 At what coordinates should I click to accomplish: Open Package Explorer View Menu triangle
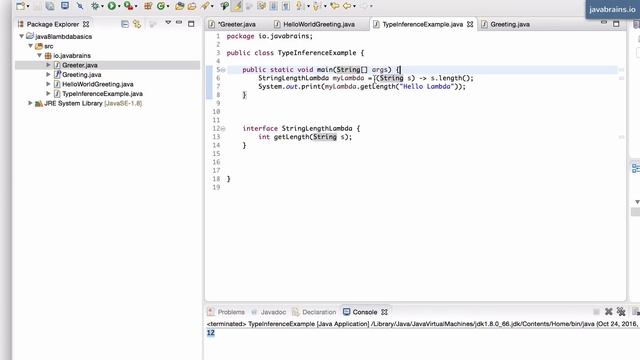click(168, 23)
